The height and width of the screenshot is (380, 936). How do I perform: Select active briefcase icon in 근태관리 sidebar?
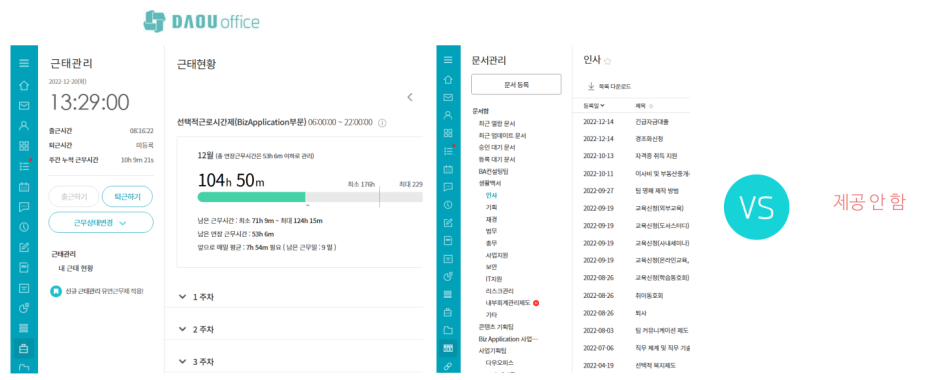(x=24, y=348)
